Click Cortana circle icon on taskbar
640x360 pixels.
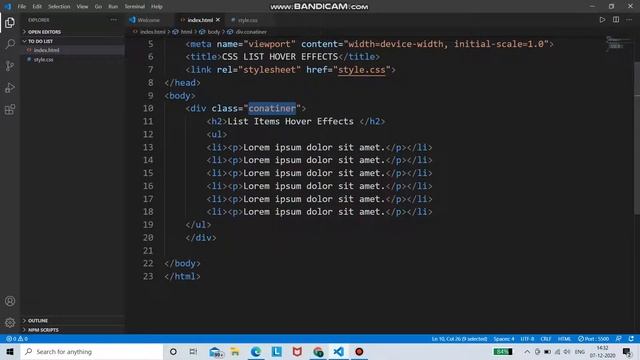tap(173, 351)
